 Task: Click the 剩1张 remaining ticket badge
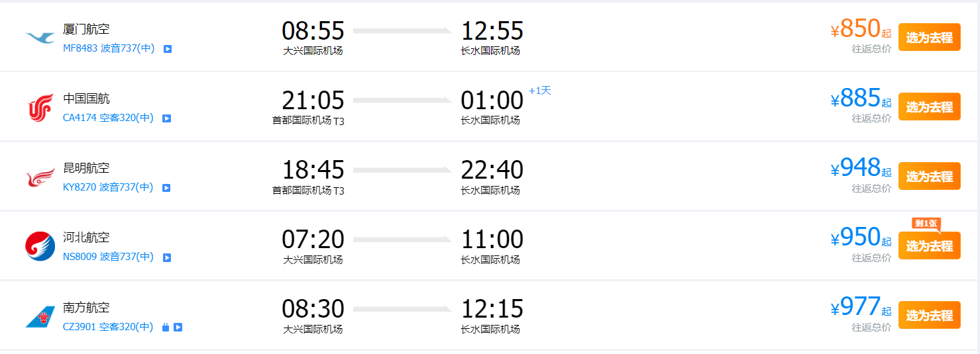(926, 224)
